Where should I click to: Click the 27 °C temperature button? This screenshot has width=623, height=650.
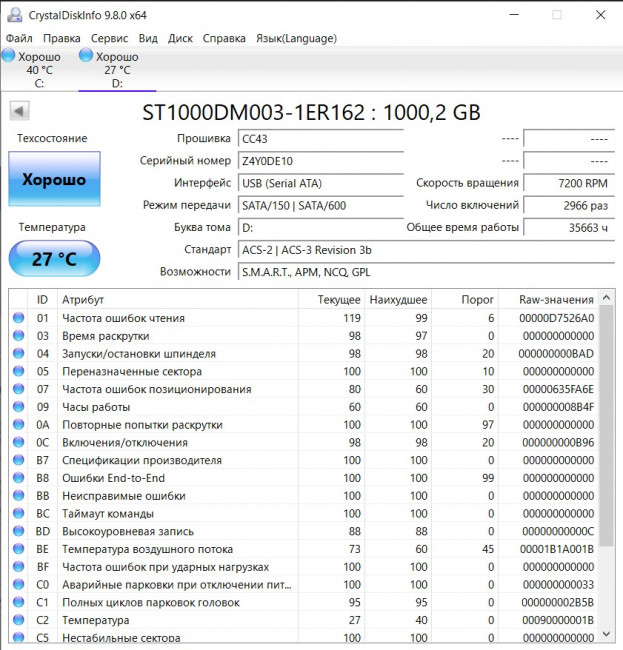pyautogui.click(x=54, y=259)
